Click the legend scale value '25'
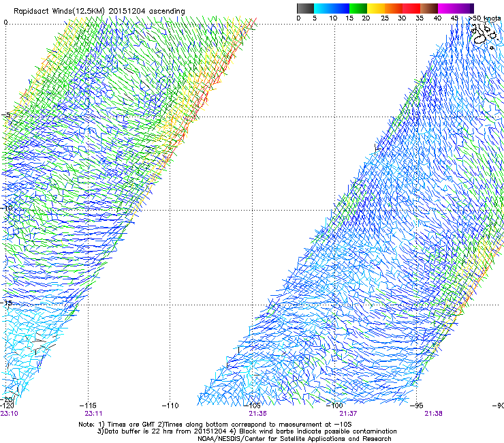504x443 pixels. [385, 18]
